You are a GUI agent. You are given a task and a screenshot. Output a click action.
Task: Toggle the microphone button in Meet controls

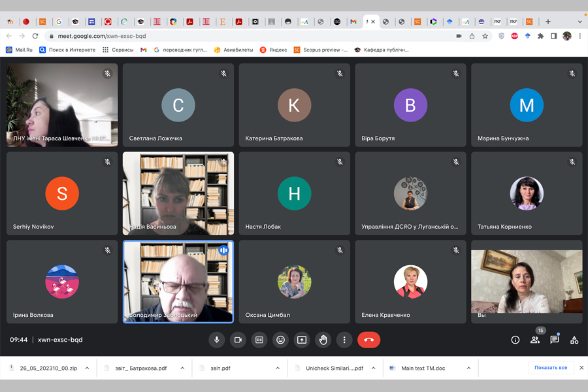(x=217, y=340)
